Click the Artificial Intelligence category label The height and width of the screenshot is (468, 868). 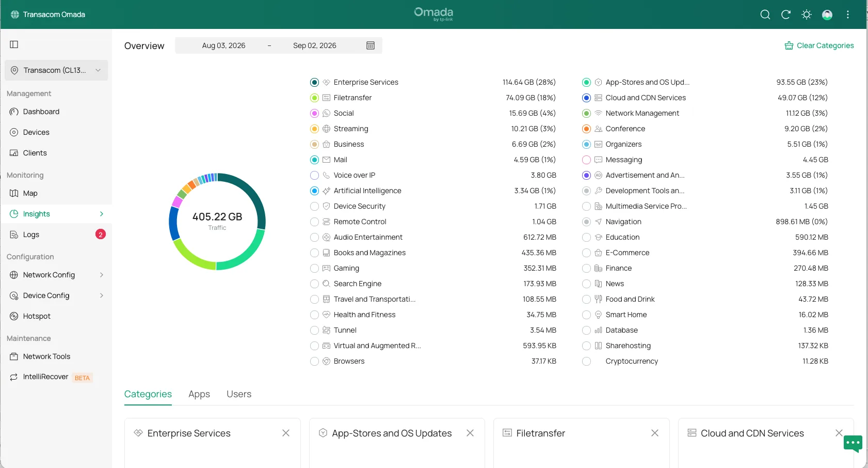367,191
